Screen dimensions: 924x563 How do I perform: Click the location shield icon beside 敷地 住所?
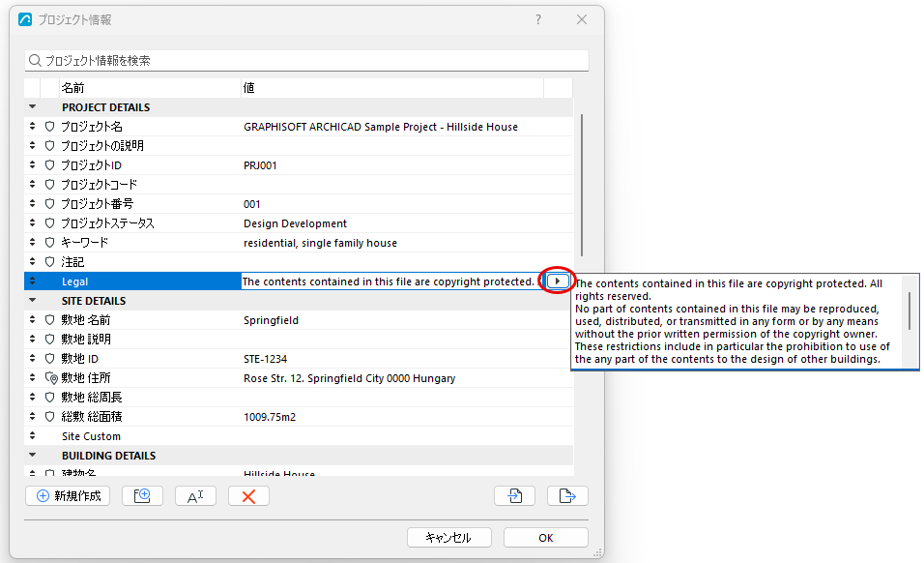coord(51,378)
